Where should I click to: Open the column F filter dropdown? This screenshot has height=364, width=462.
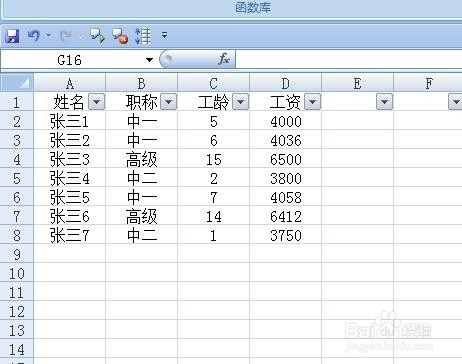(x=456, y=101)
